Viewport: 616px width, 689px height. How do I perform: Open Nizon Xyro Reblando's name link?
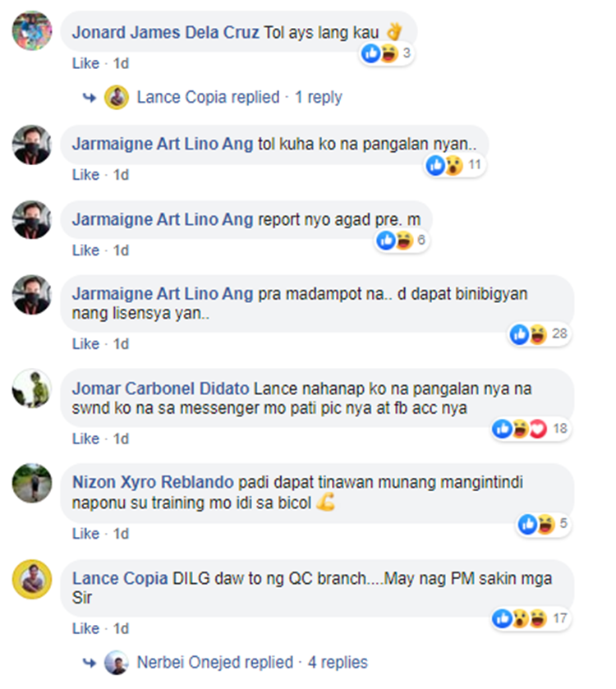[153, 482]
